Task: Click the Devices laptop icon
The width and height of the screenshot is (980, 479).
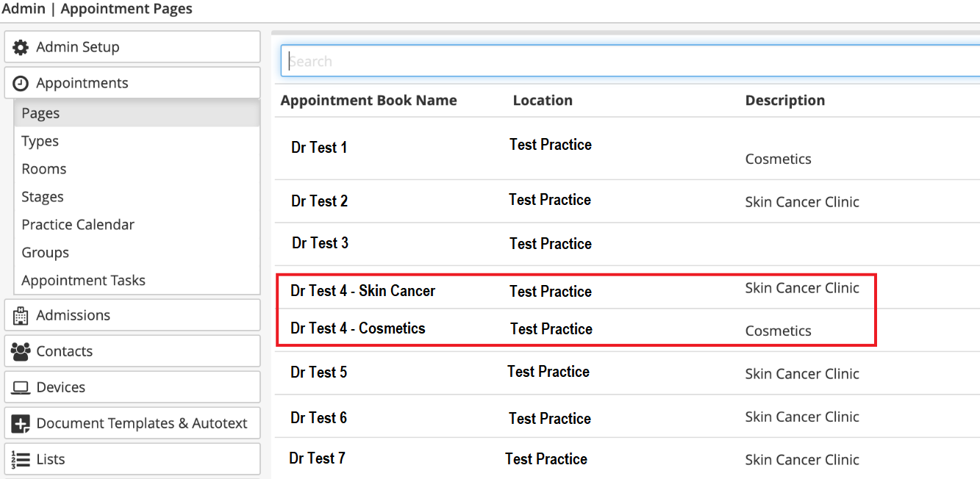Action: click(x=21, y=387)
